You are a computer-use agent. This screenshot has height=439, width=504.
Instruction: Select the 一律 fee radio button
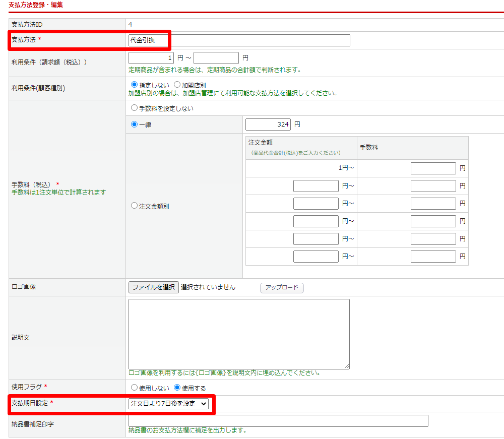(134, 124)
